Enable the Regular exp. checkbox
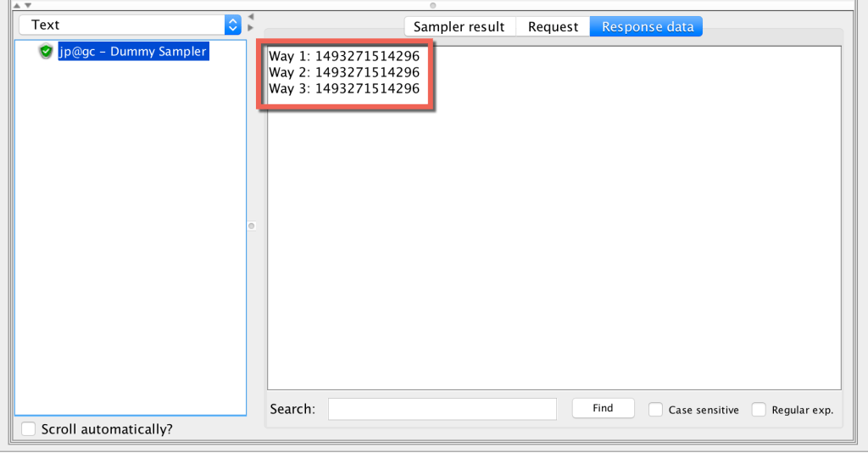The width and height of the screenshot is (868, 453). (759, 410)
